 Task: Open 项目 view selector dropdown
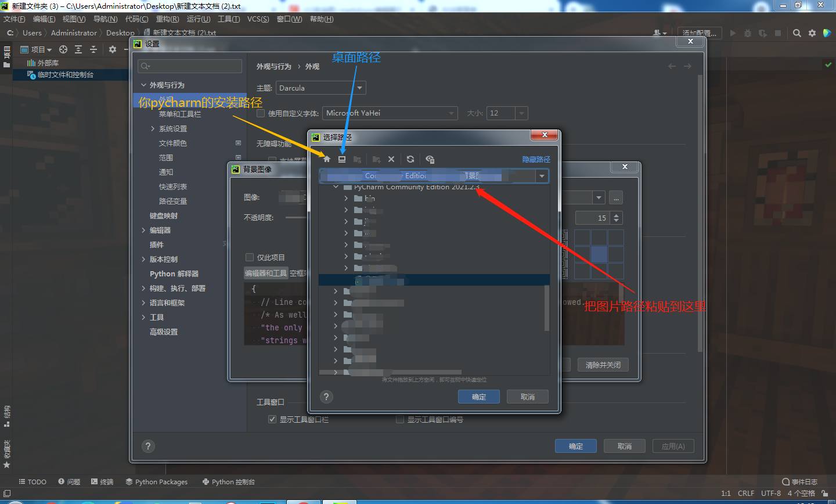point(37,49)
